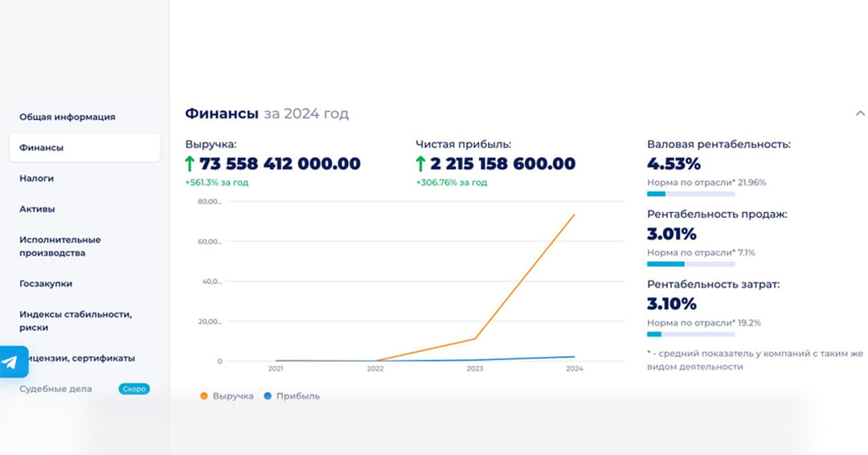Click the 2024 point on revenue line
The height and width of the screenshot is (455, 868).
coord(574,215)
